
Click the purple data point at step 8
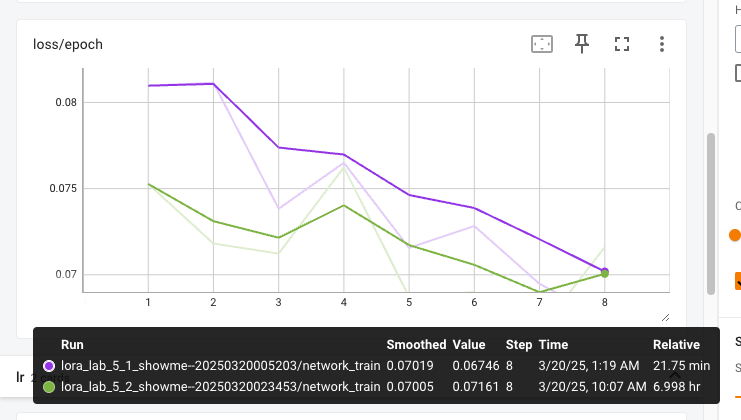pyautogui.click(x=605, y=271)
